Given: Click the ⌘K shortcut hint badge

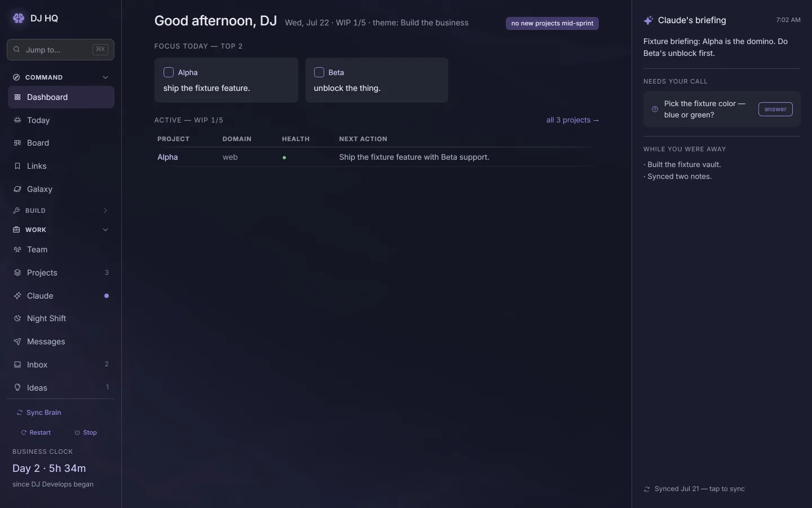Looking at the screenshot, I should [x=100, y=50].
